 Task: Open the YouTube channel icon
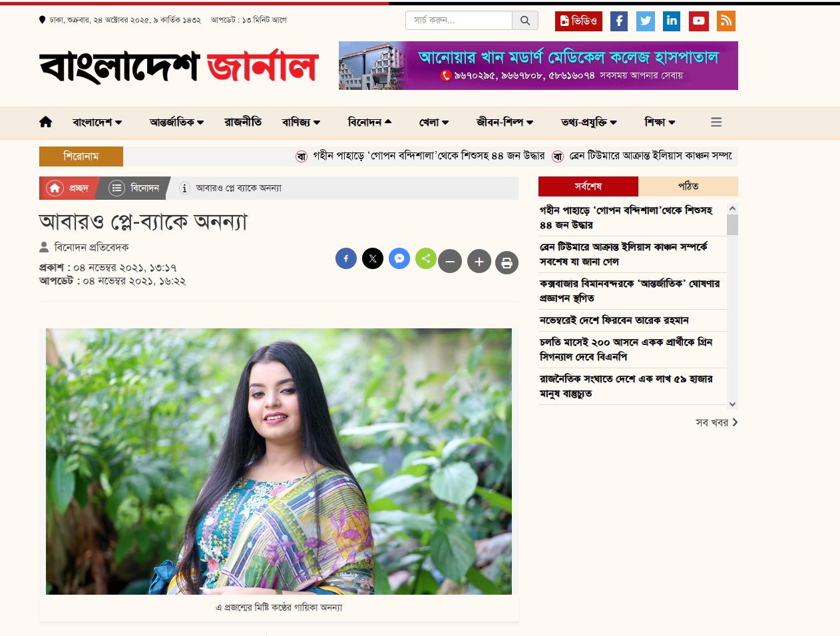[x=699, y=21]
